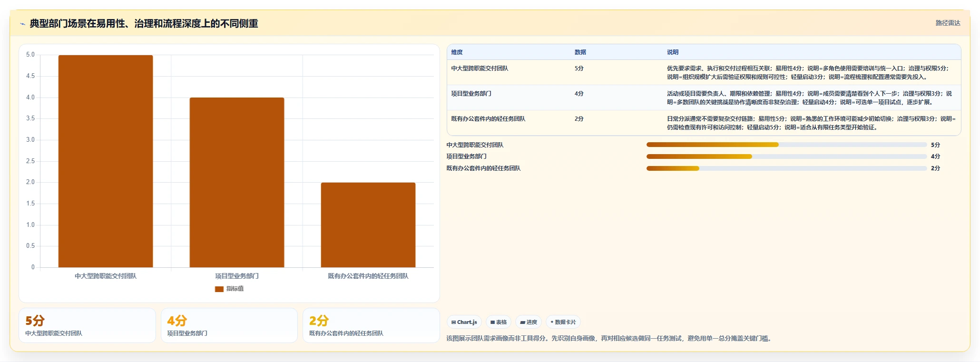980x362 pixels.
Task: Click the 路径雷达 label in the header
Action: tap(948, 23)
